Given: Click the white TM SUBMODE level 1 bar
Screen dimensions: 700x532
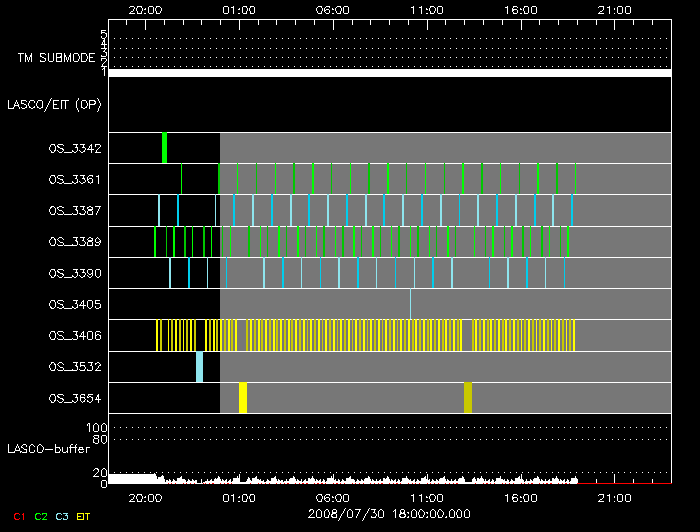Looking at the screenshot, I should point(389,73).
